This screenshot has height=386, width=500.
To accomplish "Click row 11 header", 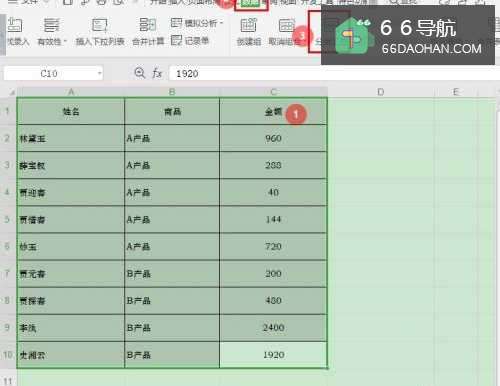I will [x=8, y=380].
